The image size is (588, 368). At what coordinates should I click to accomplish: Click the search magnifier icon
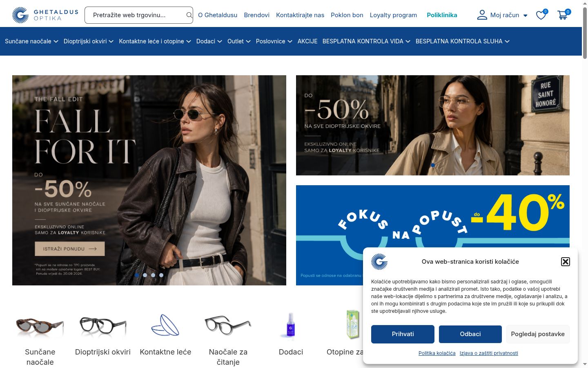pyautogui.click(x=189, y=15)
